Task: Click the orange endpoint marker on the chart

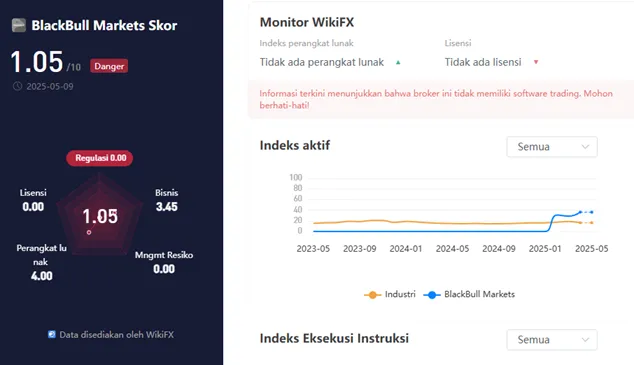Action: [x=592, y=223]
